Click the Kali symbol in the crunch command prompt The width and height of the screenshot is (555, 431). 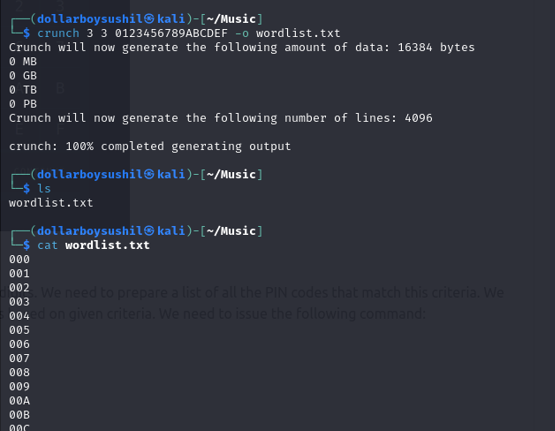pyautogui.click(x=149, y=19)
